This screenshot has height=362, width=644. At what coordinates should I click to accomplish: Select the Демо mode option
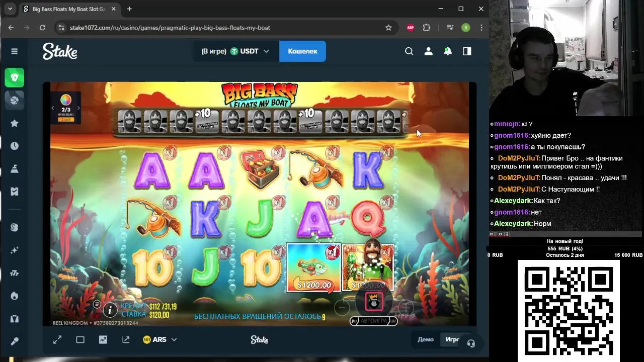click(x=426, y=339)
